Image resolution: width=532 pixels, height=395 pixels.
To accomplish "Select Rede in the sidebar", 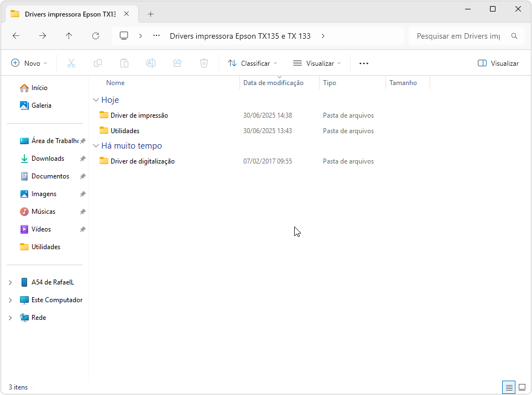I will pyautogui.click(x=33, y=317).
